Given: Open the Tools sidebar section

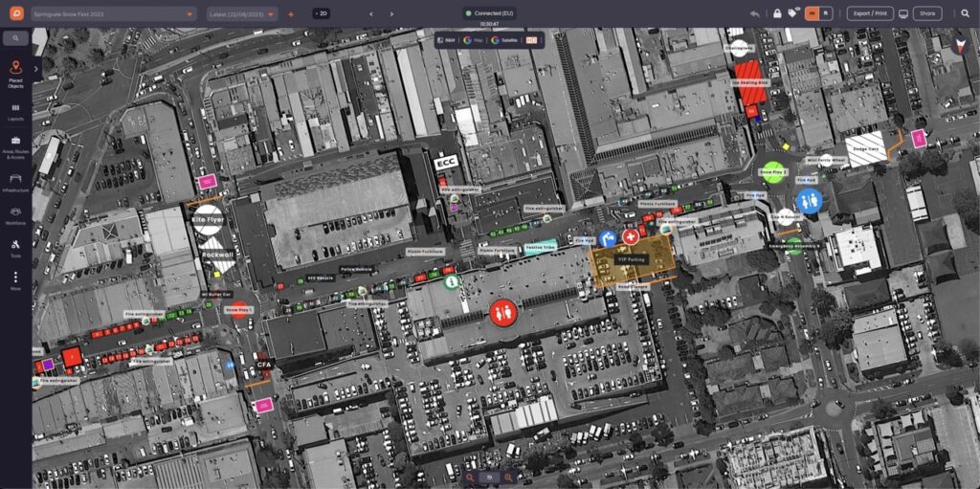Looking at the screenshot, I should (15, 248).
